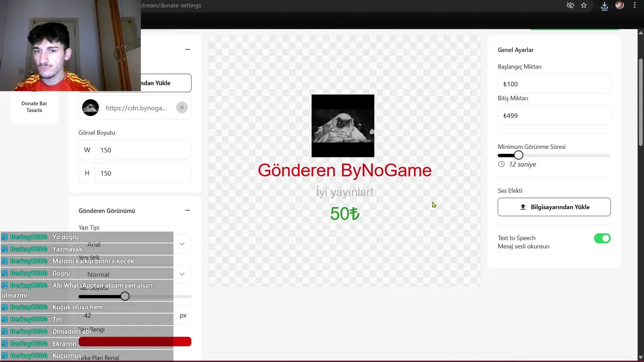This screenshot has height=362, width=644.
Task: Click the webcam overlay video
Action: pos(70,45)
